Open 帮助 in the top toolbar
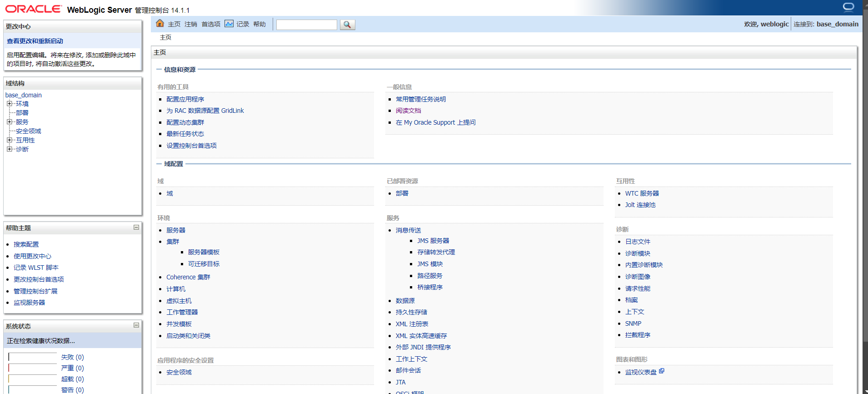Image resolution: width=868 pixels, height=394 pixels. point(259,24)
